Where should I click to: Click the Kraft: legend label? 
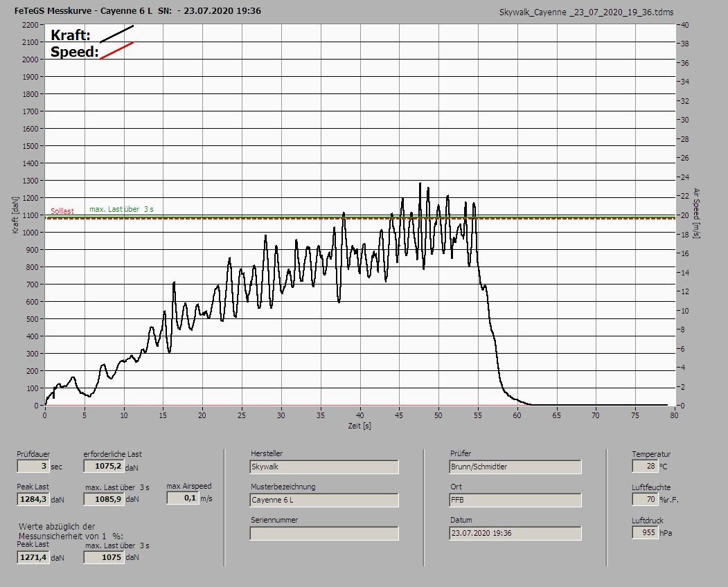click(70, 35)
